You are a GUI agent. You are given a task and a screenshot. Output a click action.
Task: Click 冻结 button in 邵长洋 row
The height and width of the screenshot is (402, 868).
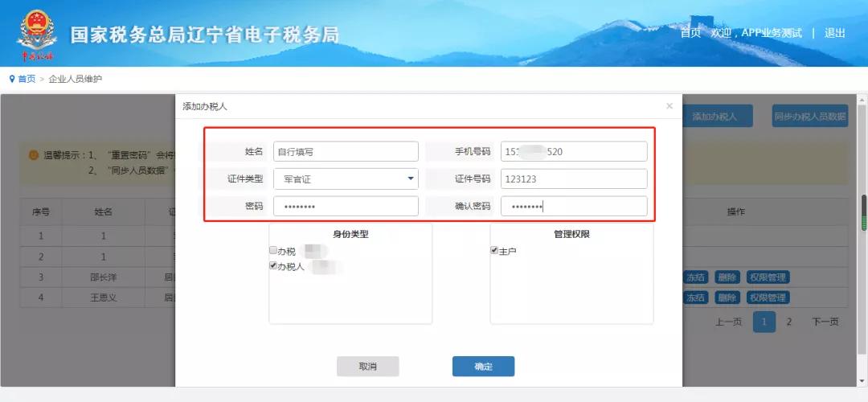pyautogui.click(x=695, y=277)
